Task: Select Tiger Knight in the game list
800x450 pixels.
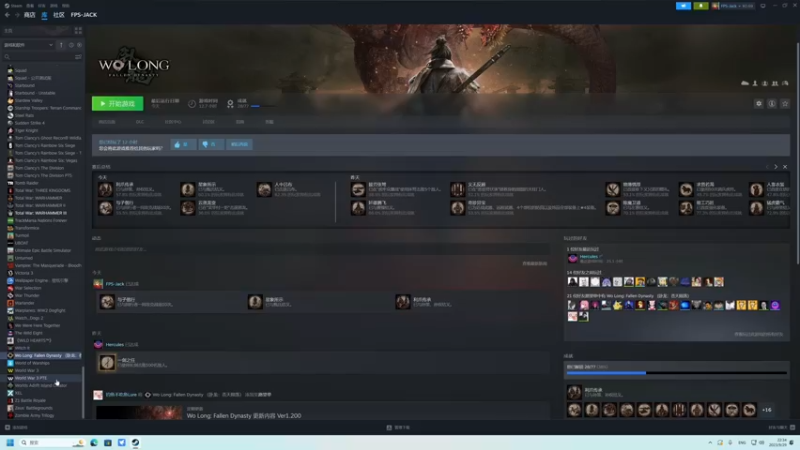Action: coord(27,131)
